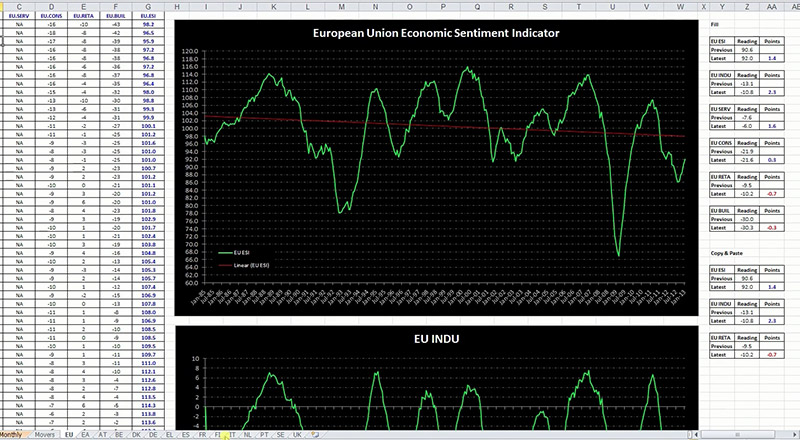Screen dimensions: 800x440
Task: Select the cell with value 95.9
Action: pyautogui.click(x=148, y=41)
